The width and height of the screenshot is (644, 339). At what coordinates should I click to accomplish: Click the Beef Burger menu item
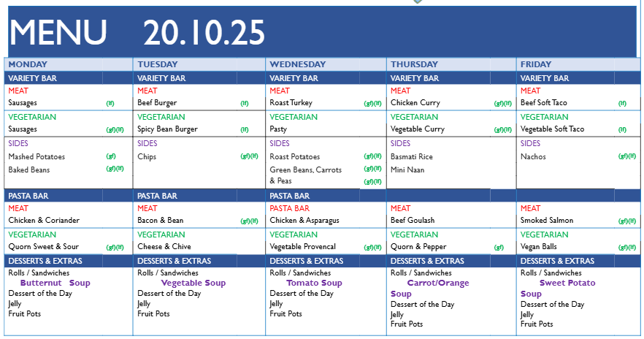(157, 103)
